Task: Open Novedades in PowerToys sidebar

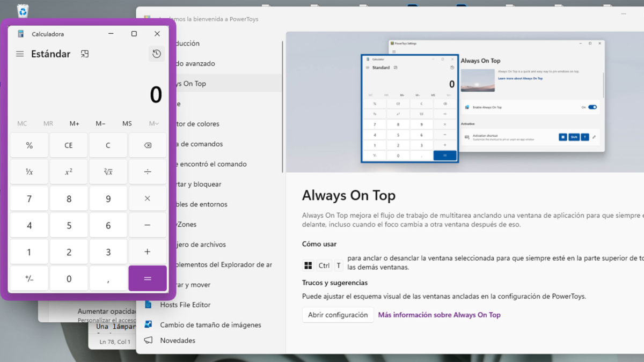Action: pyautogui.click(x=178, y=341)
